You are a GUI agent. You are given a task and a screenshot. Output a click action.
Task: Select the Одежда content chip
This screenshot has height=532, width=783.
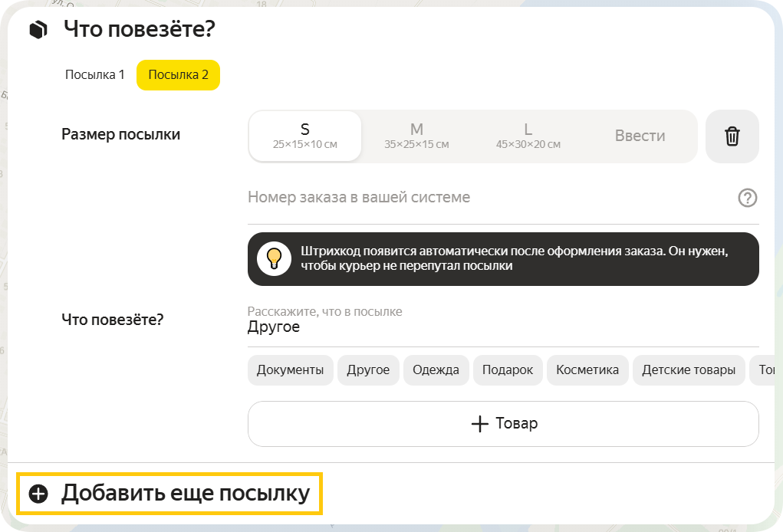(x=436, y=369)
